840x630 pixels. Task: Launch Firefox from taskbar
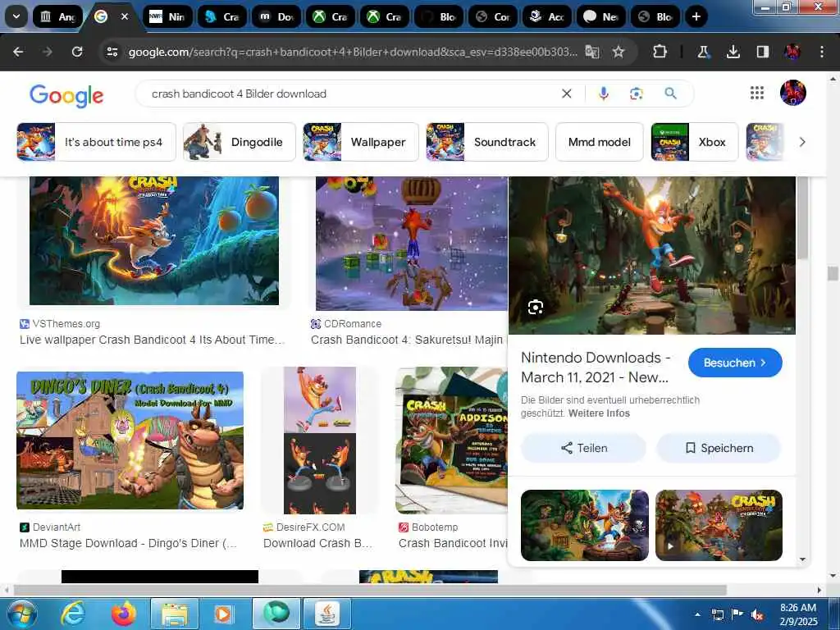tap(124, 614)
